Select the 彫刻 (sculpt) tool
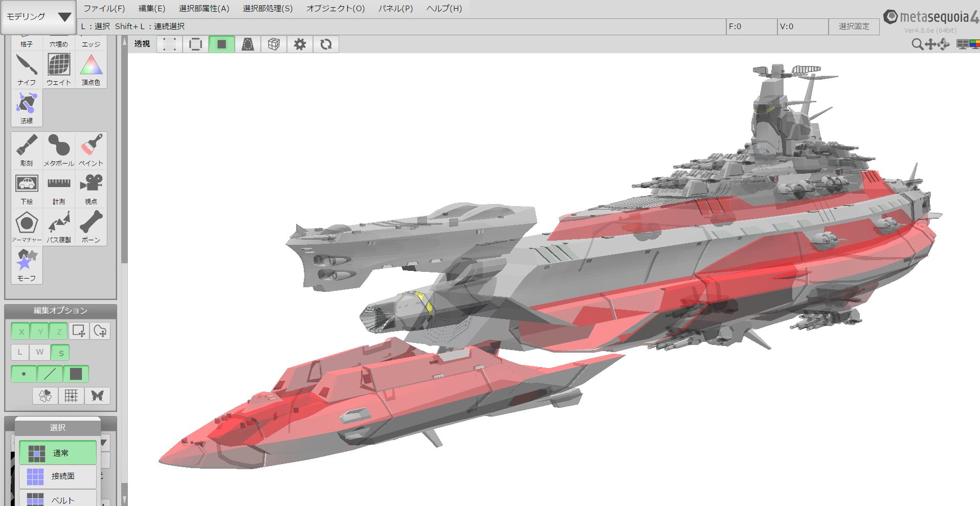980x506 pixels. [x=27, y=150]
